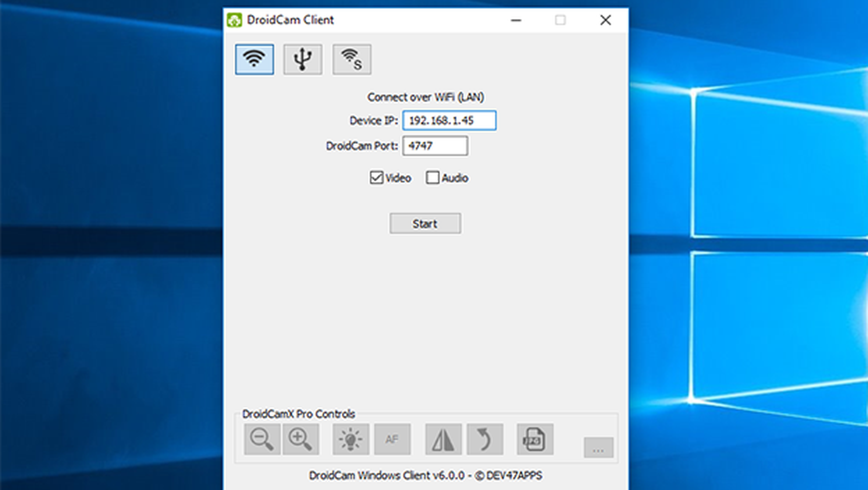Screen dimensions: 868x490
Task: Toggle the LED flash light bulb icon
Action: pyautogui.click(x=351, y=439)
